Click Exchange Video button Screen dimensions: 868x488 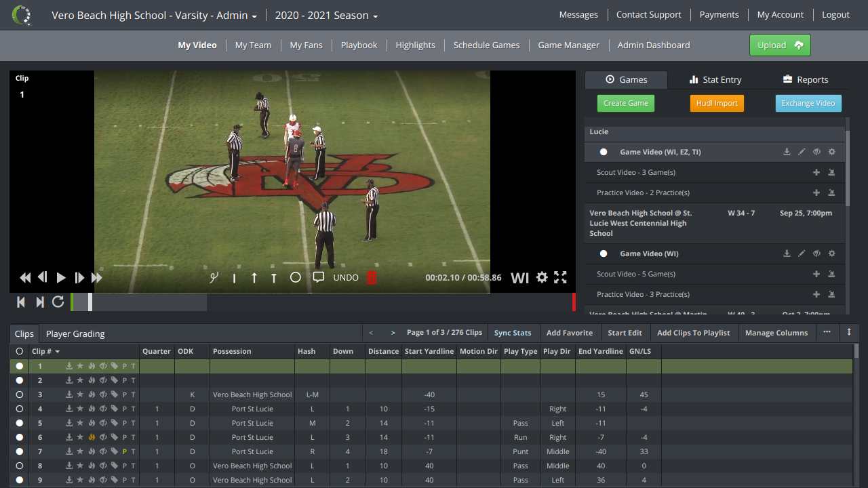(808, 103)
